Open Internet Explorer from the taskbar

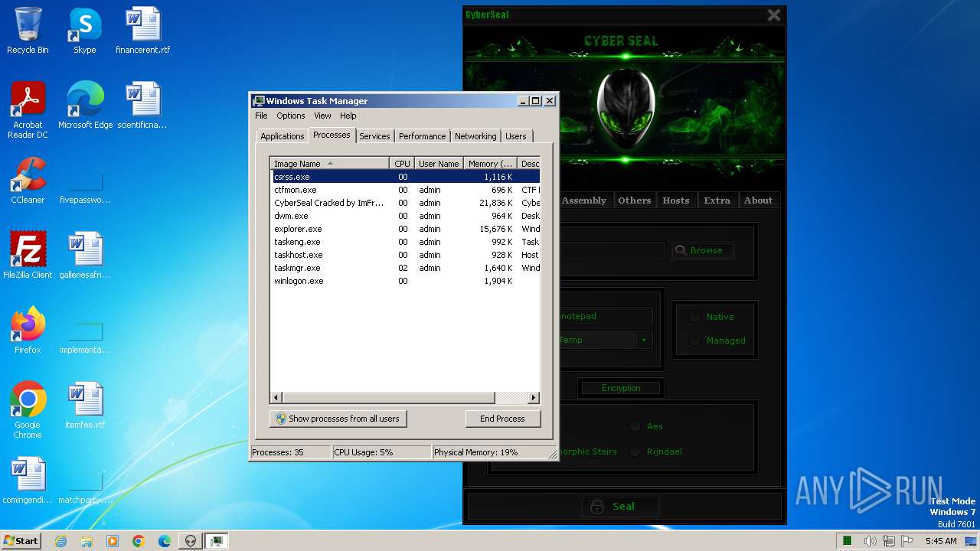[x=60, y=541]
